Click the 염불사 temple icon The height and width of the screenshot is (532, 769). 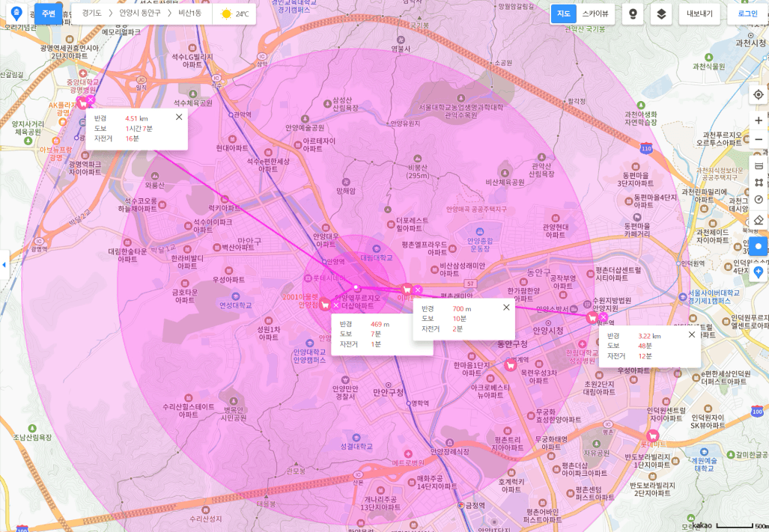tap(401, 40)
